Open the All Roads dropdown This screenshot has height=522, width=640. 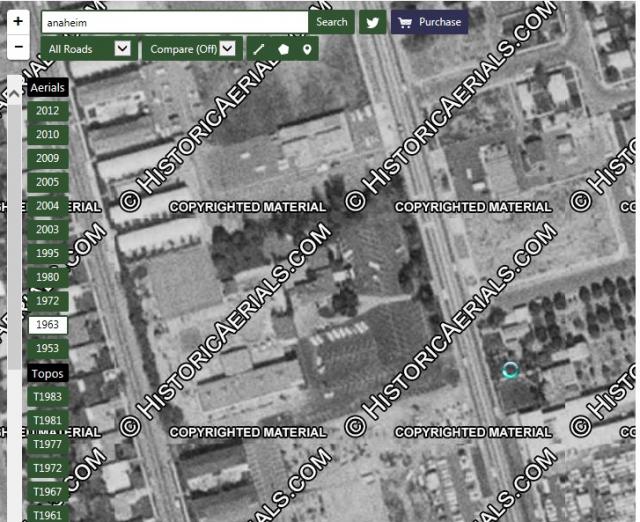point(89,48)
